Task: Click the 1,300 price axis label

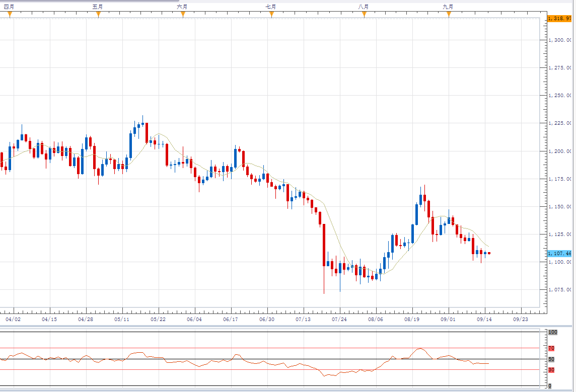Action: click(x=560, y=40)
